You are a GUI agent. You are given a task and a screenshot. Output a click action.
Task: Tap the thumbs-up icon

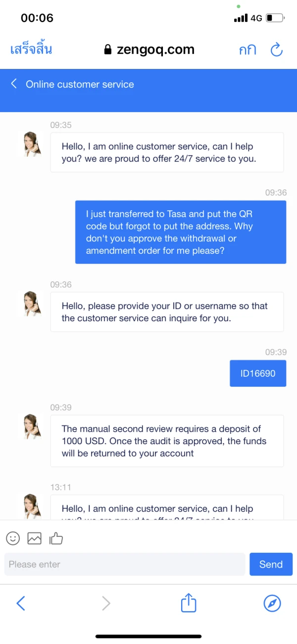coord(56,538)
